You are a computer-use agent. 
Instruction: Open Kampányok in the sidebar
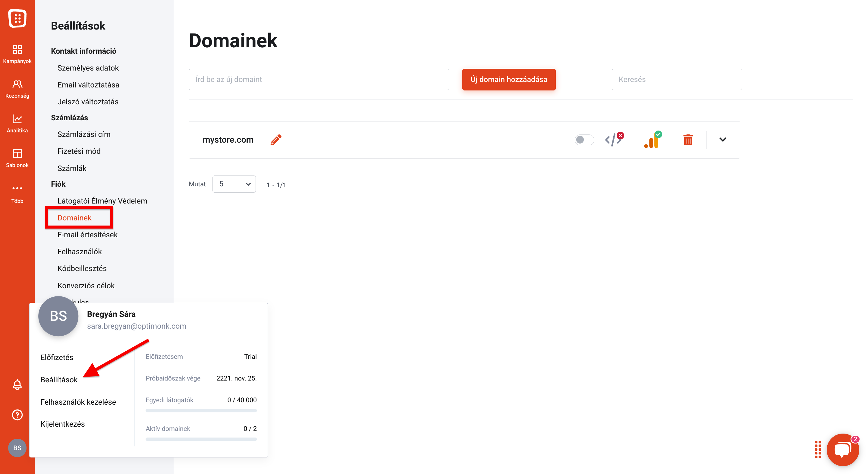[x=17, y=54]
